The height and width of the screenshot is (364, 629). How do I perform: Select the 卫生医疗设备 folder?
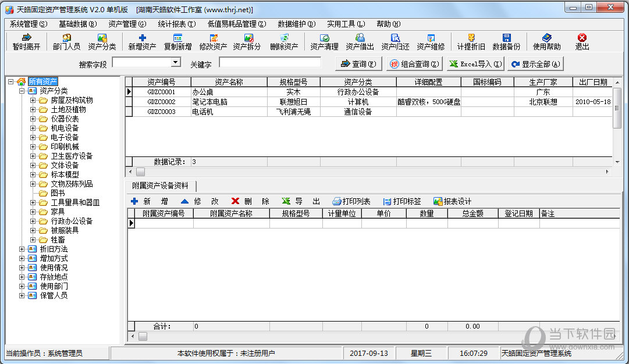pos(72,156)
